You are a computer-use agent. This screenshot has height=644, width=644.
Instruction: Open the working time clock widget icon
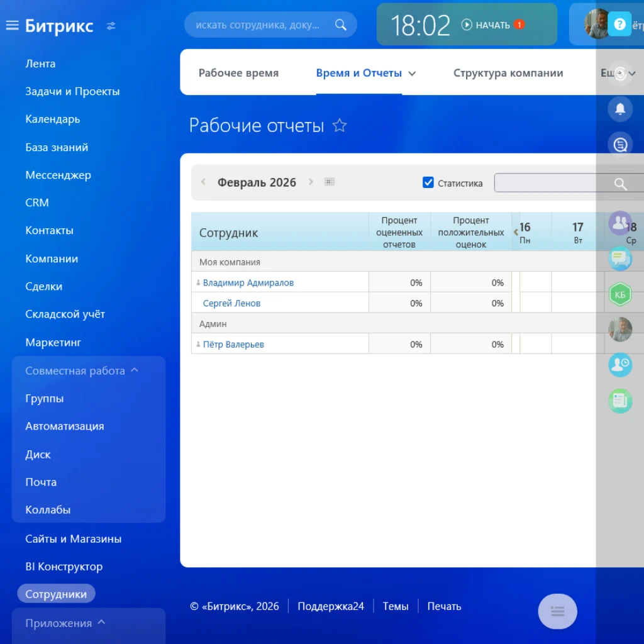click(620, 365)
